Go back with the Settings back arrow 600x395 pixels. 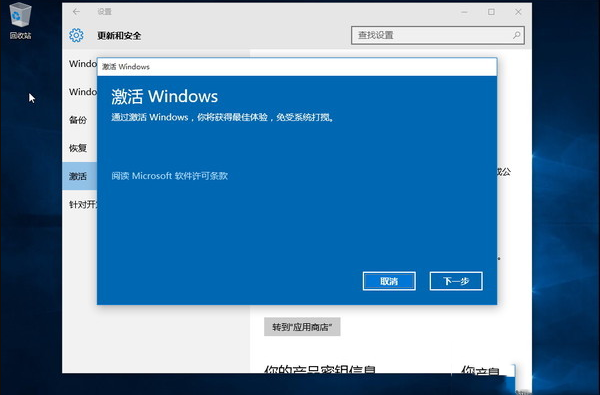pyautogui.click(x=76, y=12)
